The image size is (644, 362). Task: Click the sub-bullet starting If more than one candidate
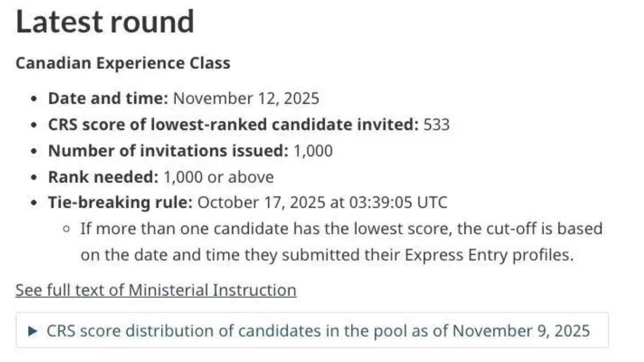(341, 228)
